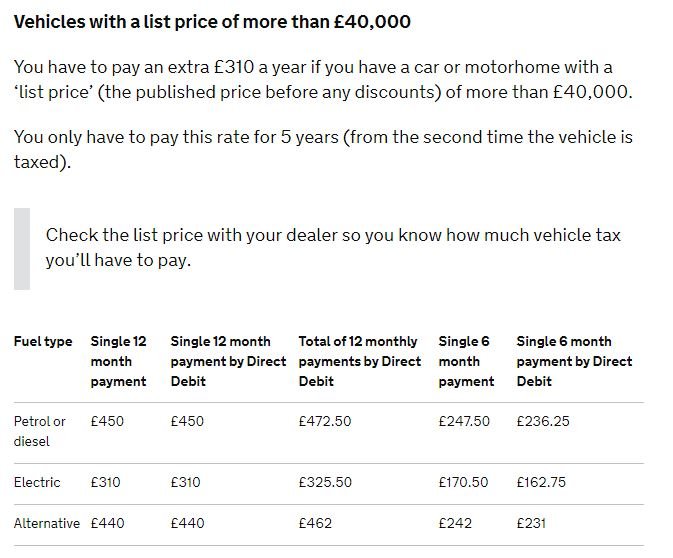The width and height of the screenshot is (673, 558).
Task: Click the £325.50 electric monthly total cell
Action: pos(325,482)
